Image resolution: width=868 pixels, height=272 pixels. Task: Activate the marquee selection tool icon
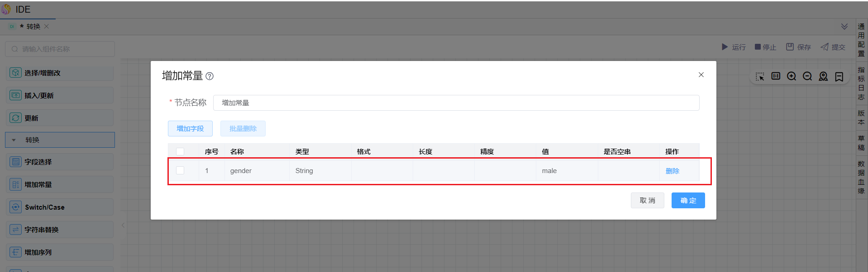(760, 76)
